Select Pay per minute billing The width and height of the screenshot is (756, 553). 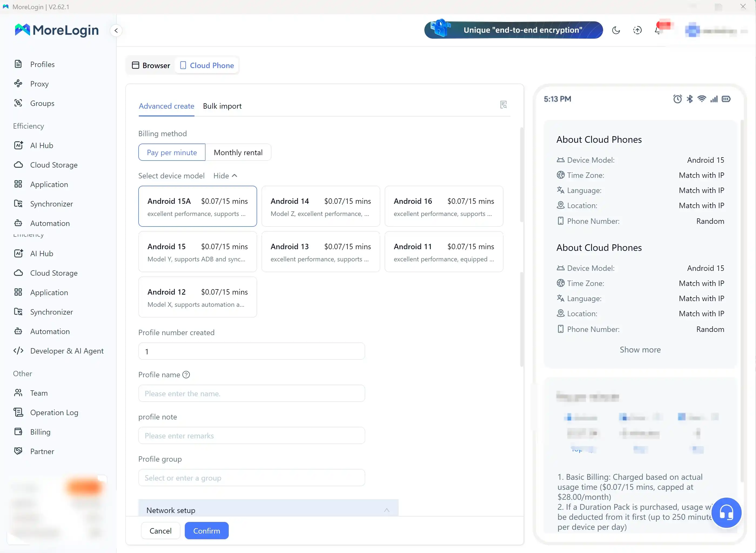pyautogui.click(x=172, y=152)
